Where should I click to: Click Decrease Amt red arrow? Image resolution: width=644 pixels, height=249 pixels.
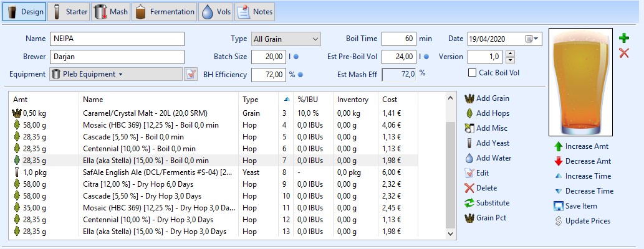pos(583,161)
